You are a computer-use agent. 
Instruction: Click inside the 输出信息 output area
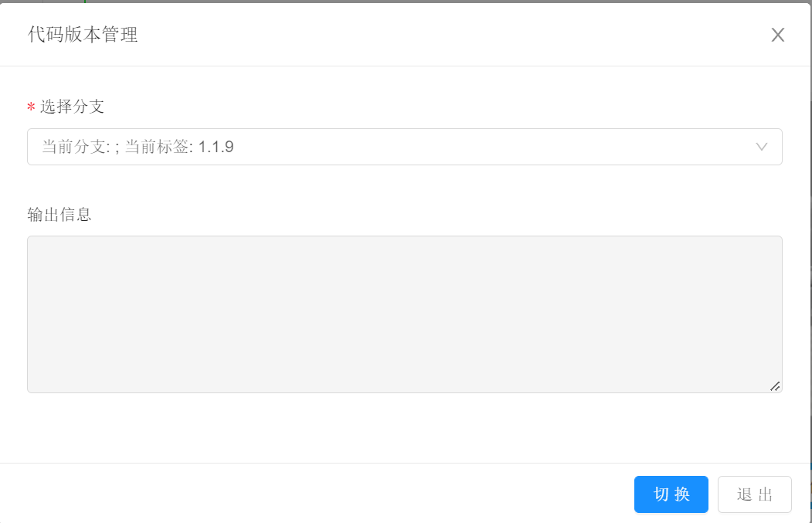coord(404,314)
